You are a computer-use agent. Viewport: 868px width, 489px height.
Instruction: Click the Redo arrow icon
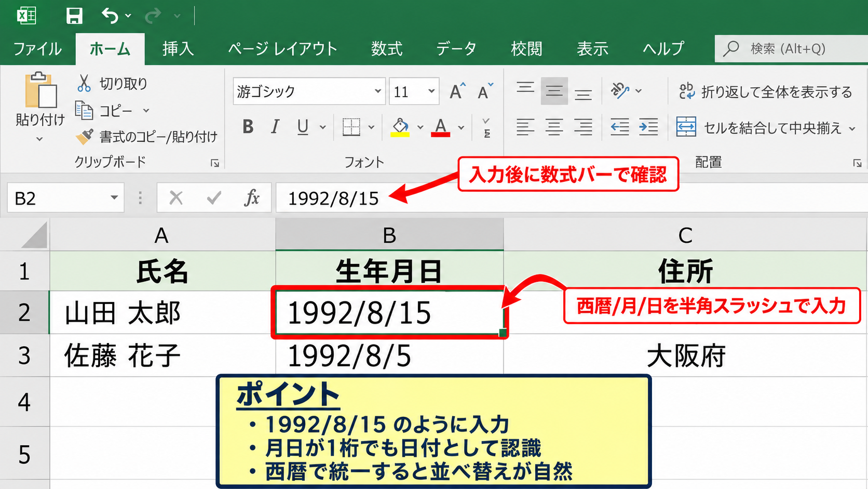tap(153, 16)
